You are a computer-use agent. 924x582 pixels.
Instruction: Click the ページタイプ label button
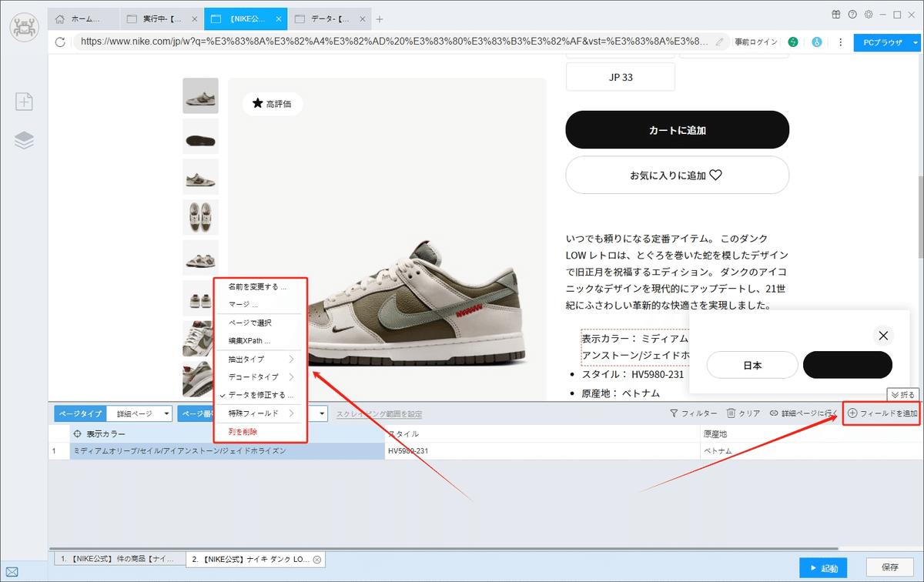(x=80, y=413)
